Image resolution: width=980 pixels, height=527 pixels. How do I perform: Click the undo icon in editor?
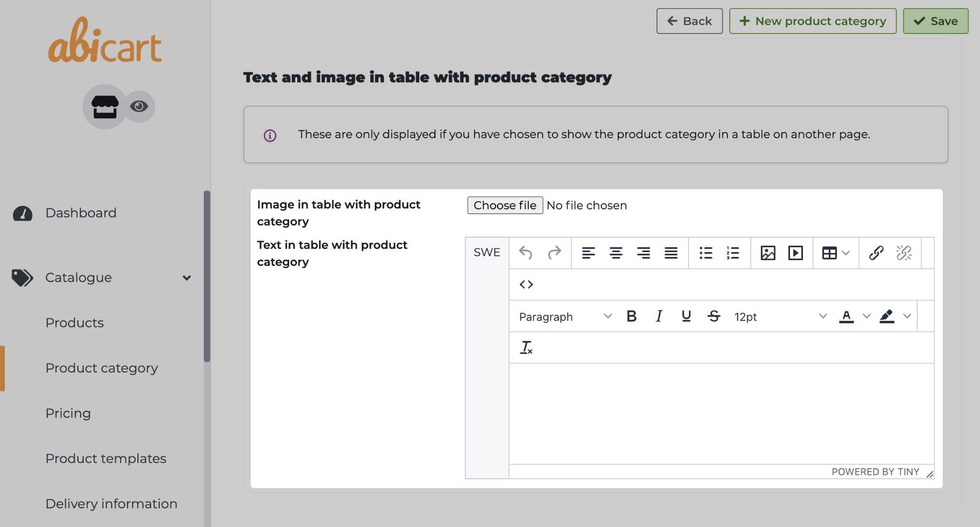[x=525, y=253]
